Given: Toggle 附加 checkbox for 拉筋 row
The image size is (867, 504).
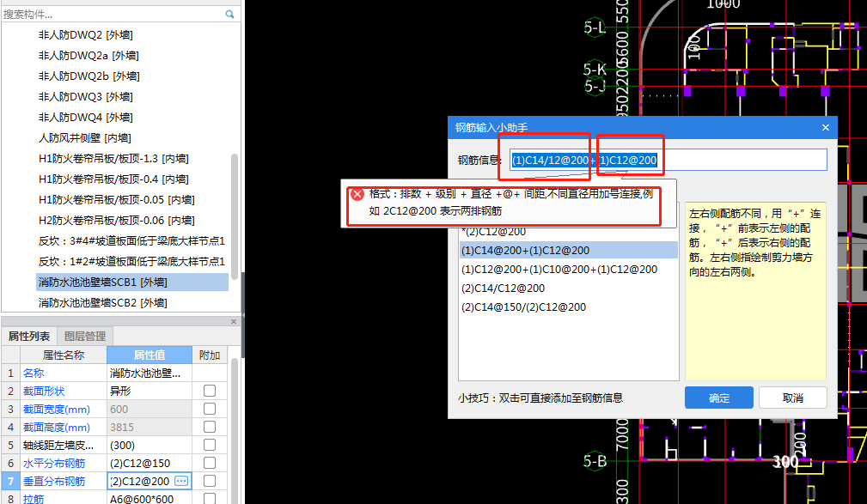Looking at the screenshot, I should pyautogui.click(x=210, y=499).
